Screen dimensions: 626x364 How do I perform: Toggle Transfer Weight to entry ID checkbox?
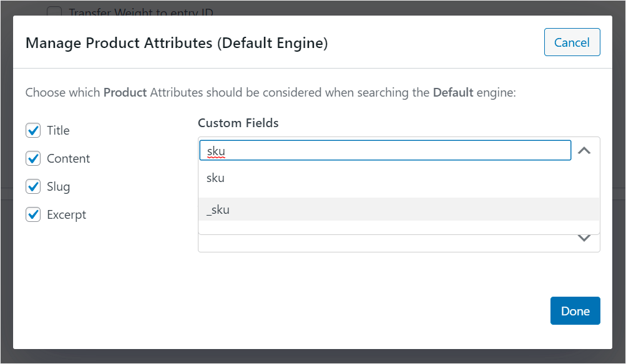[54, 11]
